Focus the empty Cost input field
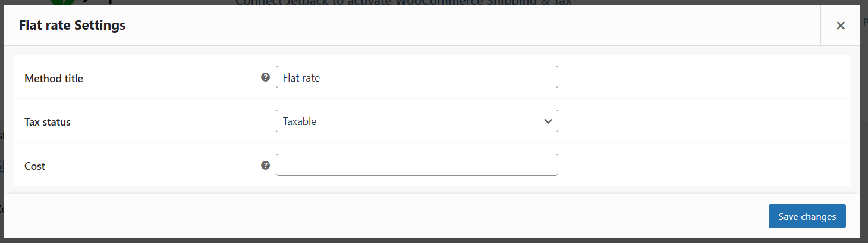Viewport: 868px width, 243px height. click(x=417, y=165)
